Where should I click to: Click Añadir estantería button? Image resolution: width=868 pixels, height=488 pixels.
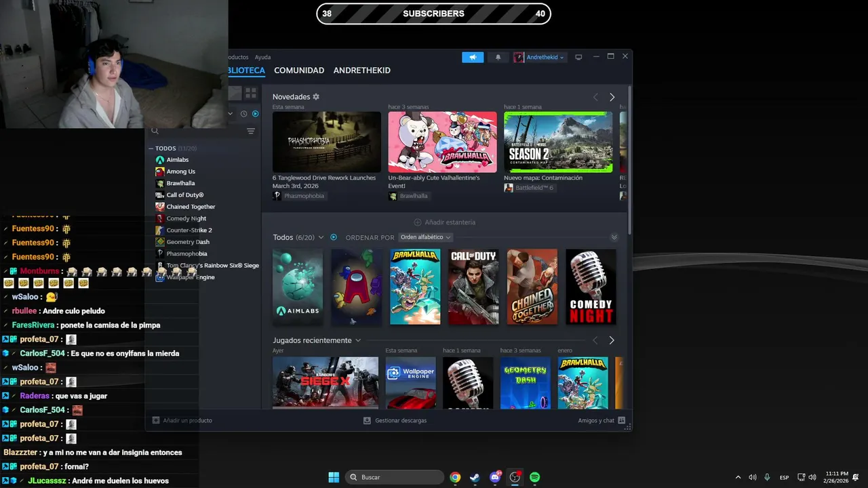tap(445, 222)
